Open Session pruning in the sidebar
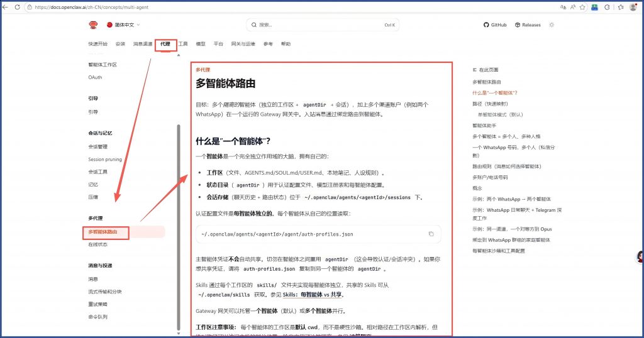The width and height of the screenshot is (644, 338). (105, 160)
